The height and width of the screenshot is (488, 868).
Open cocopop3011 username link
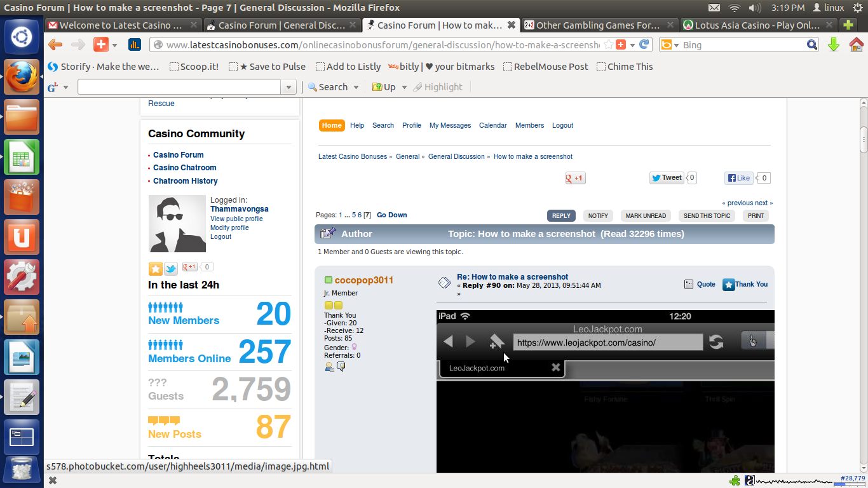364,280
